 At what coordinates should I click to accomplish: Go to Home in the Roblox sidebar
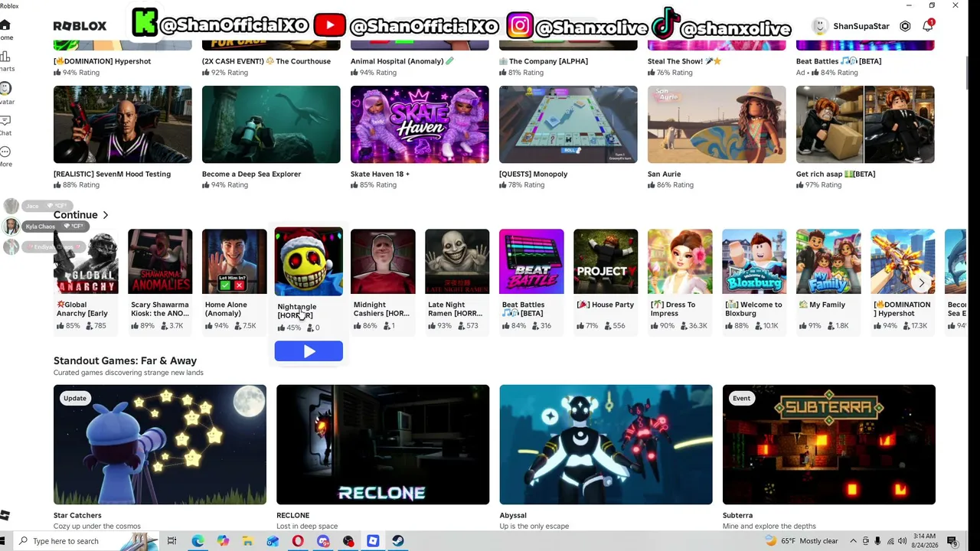pos(5,30)
